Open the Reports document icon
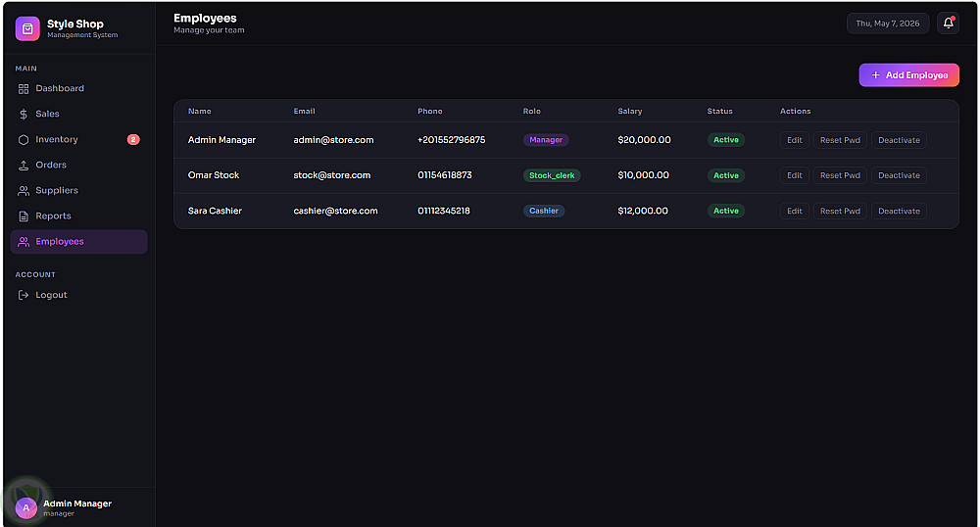The height and width of the screenshot is (527, 980). point(24,216)
